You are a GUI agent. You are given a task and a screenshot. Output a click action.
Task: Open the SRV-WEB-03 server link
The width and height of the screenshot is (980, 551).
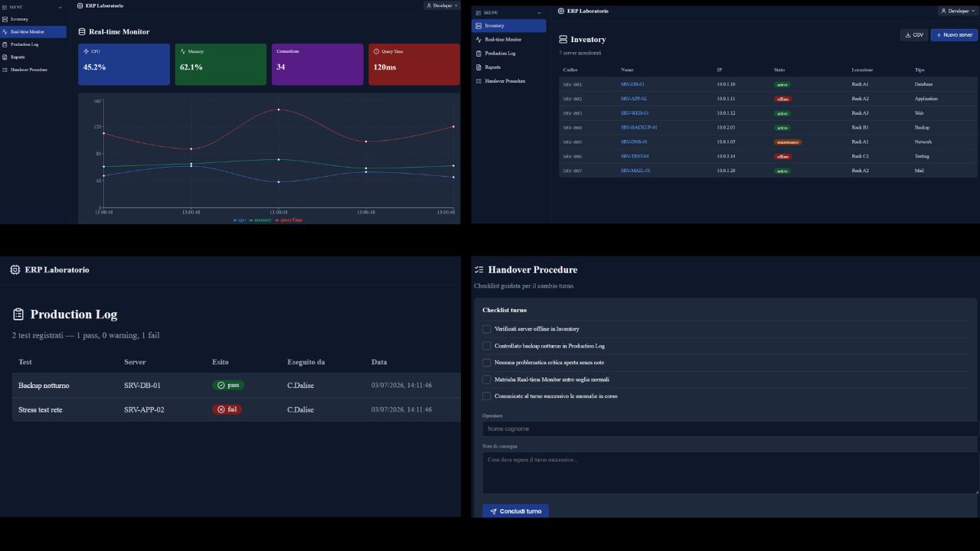tap(635, 113)
